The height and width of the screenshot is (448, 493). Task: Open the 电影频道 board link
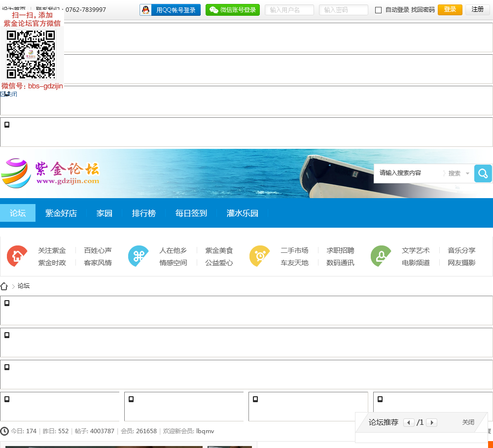(416, 263)
